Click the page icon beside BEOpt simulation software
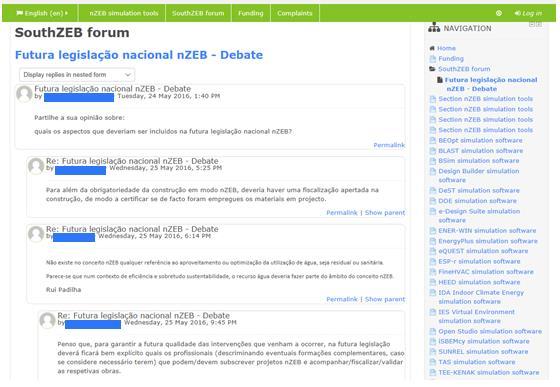Image resolution: width=560 pixels, height=387 pixels. 433,141
